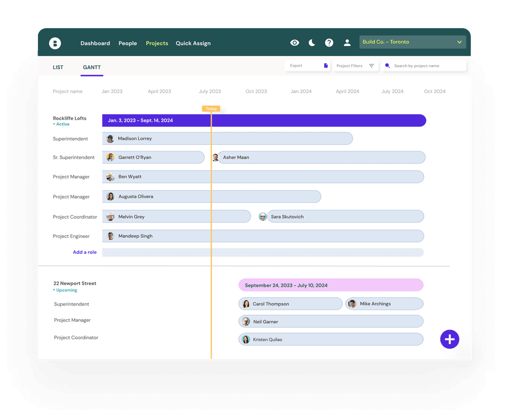
Task: Click the Today timeline marker
Action: (211, 108)
